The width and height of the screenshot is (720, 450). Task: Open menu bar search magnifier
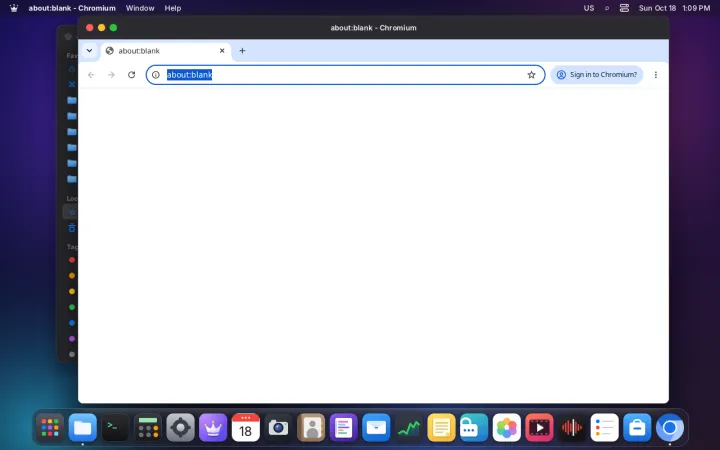(x=607, y=8)
